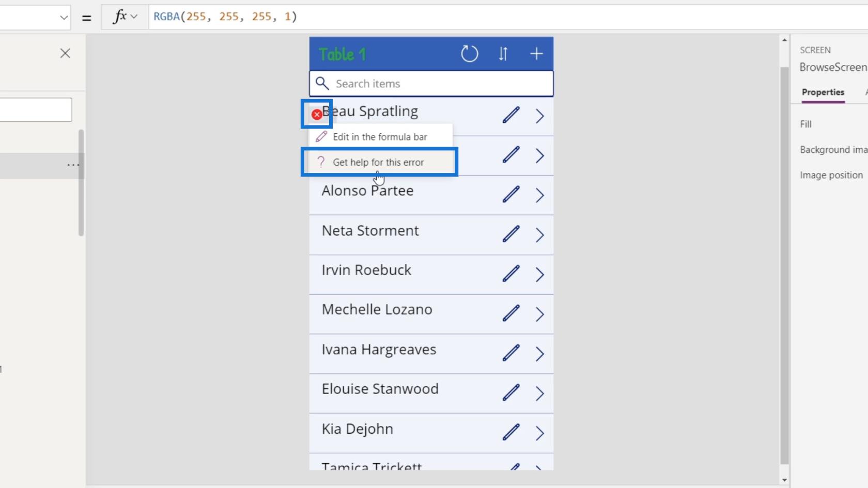868x488 pixels.
Task: Select the Ivana Hargreaves name text
Action: click(379, 350)
